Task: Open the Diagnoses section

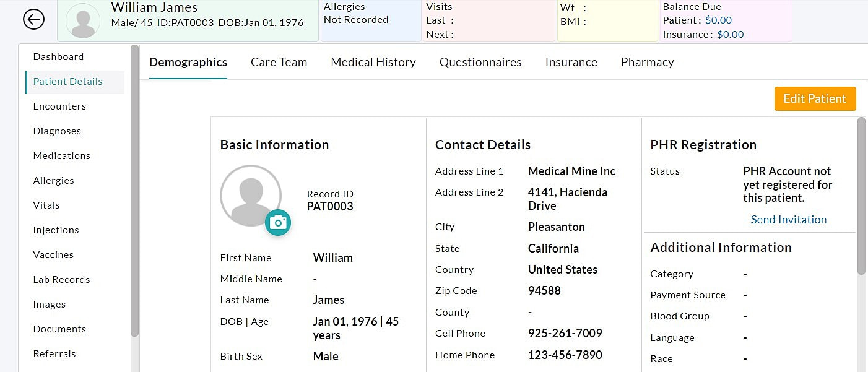Action: pyautogui.click(x=57, y=131)
